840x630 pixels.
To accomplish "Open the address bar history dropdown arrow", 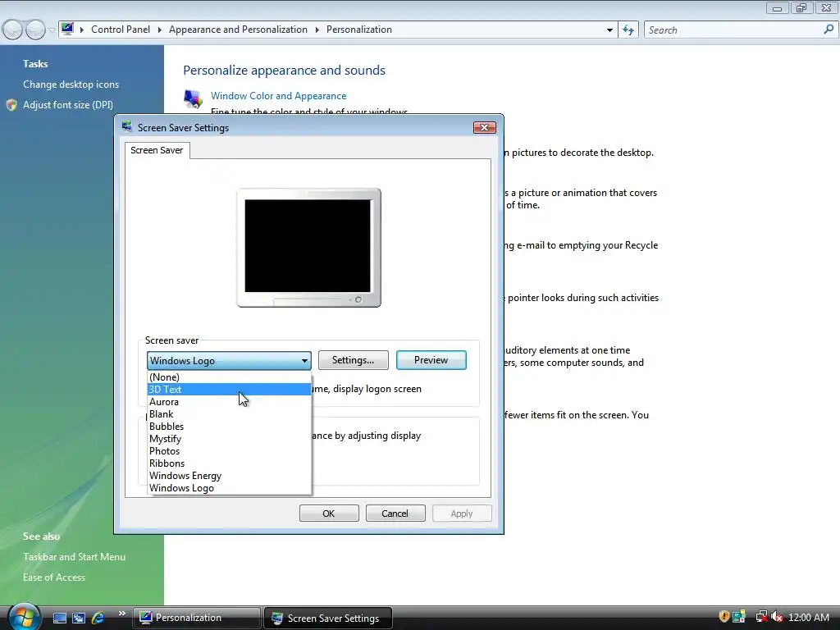I will click(x=609, y=30).
